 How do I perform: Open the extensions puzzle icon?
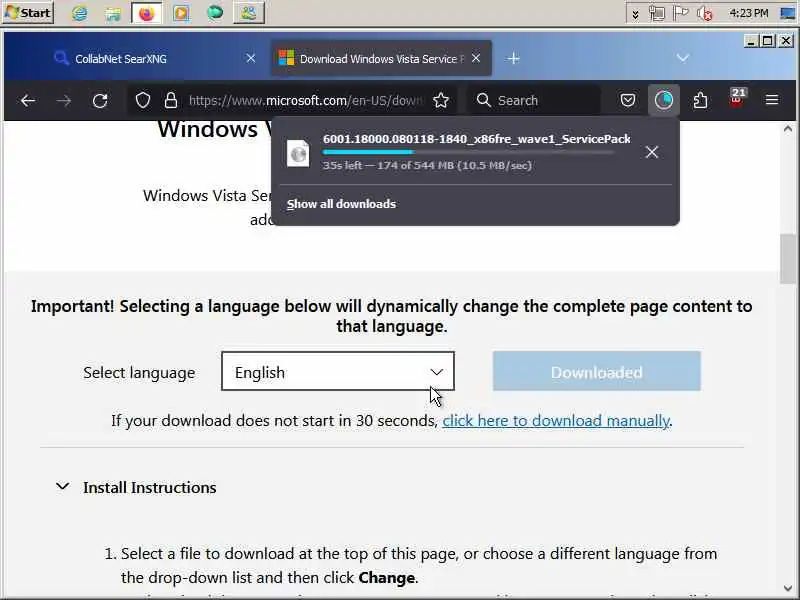(x=701, y=100)
